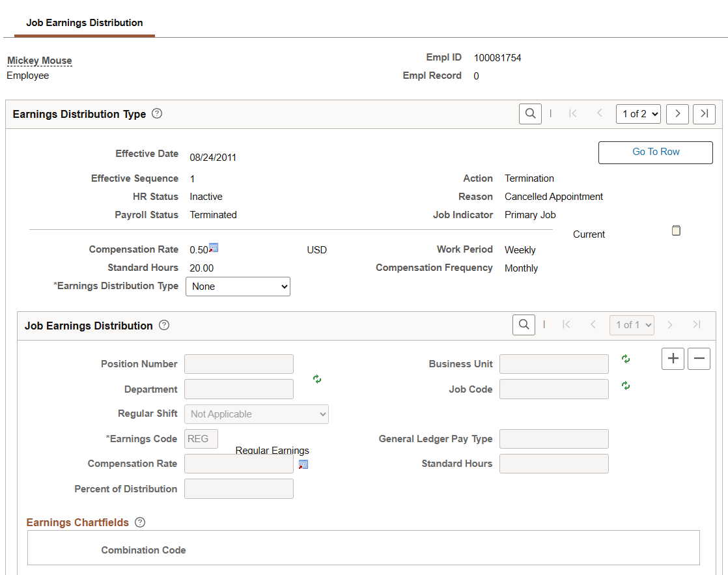Open help for Earnings Chartfields
The image size is (728, 575).
coord(140,522)
